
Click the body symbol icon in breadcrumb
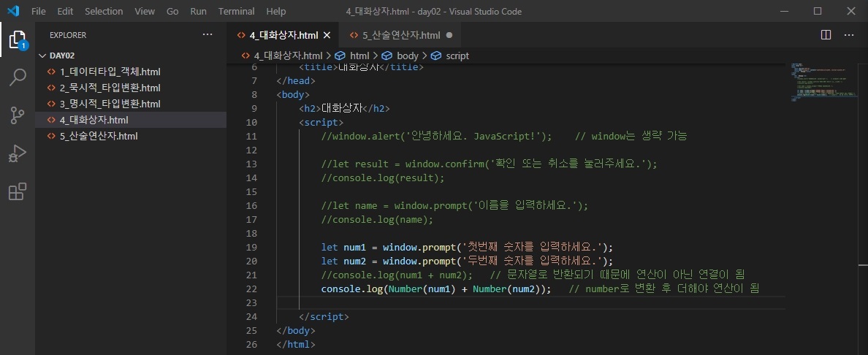coord(387,56)
